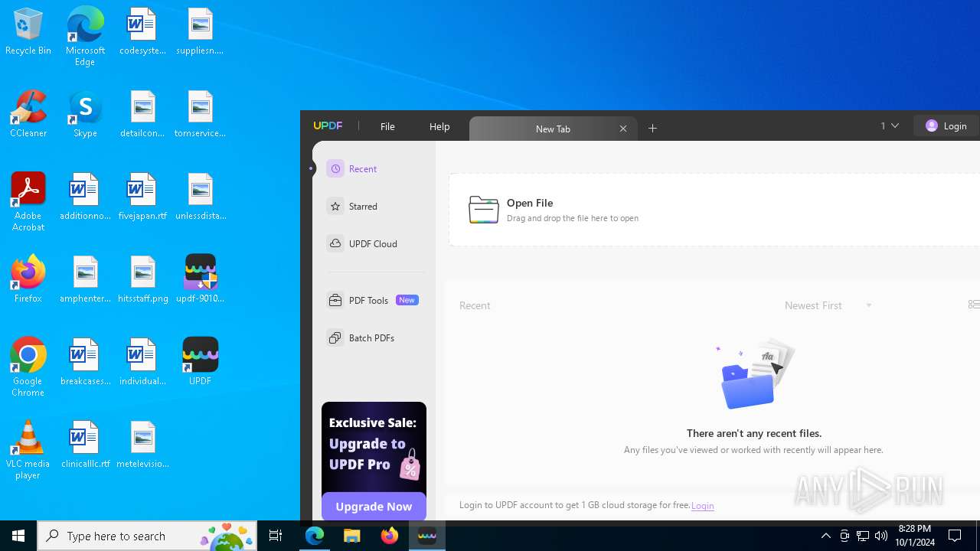Select the suppliesn image file on desktop
The width and height of the screenshot is (980, 551).
click(x=200, y=31)
